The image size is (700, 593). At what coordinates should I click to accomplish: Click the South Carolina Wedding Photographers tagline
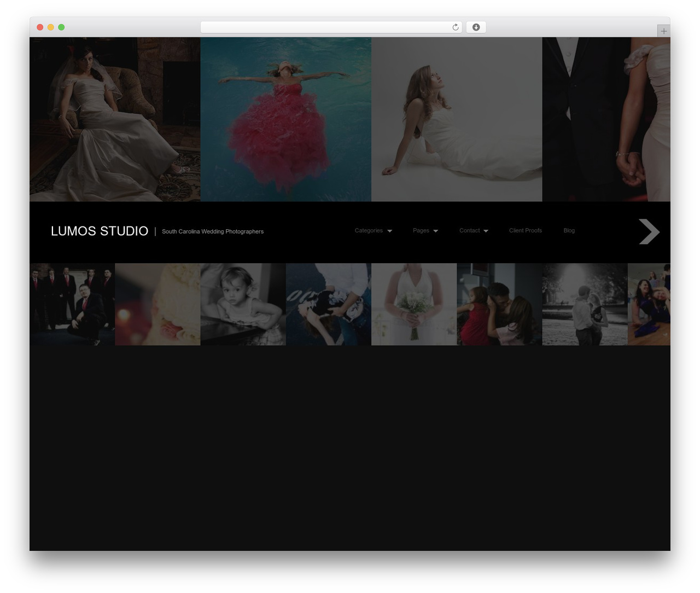tap(213, 232)
